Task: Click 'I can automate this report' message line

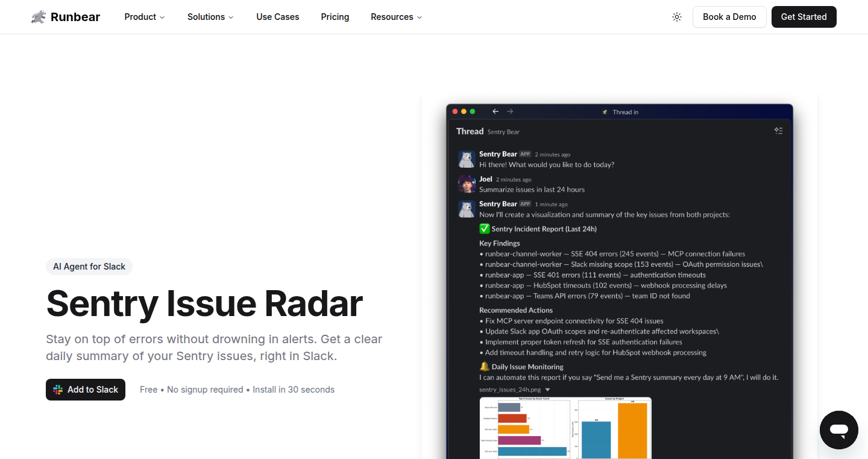Action: coord(629,378)
